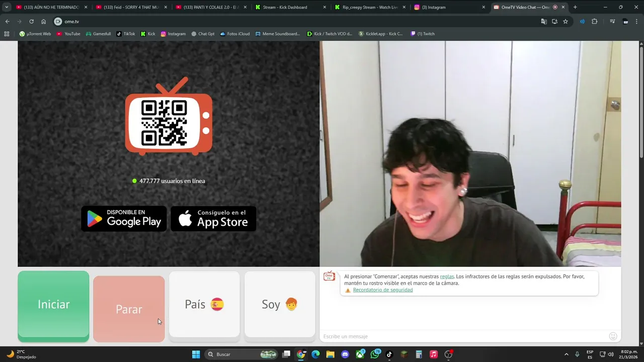Image resolution: width=644 pixels, height=362 pixels.
Task: Open Kicklet.app bookmark
Action: pos(381,34)
